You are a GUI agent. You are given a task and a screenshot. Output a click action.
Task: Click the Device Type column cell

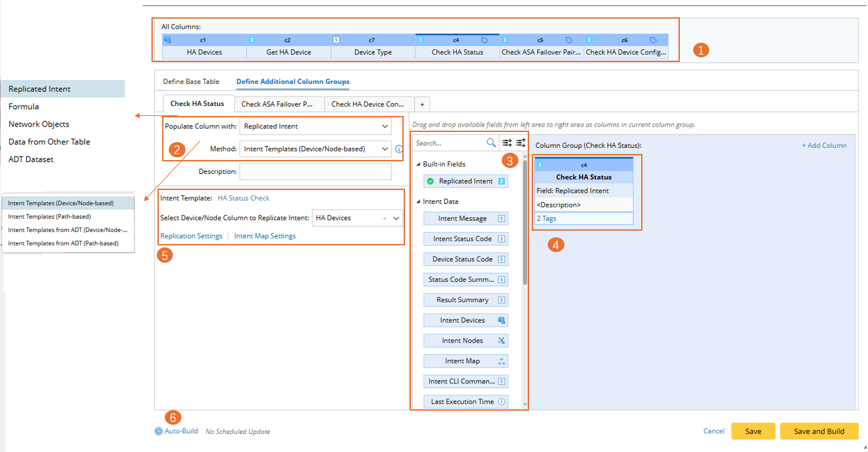[373, 52]
